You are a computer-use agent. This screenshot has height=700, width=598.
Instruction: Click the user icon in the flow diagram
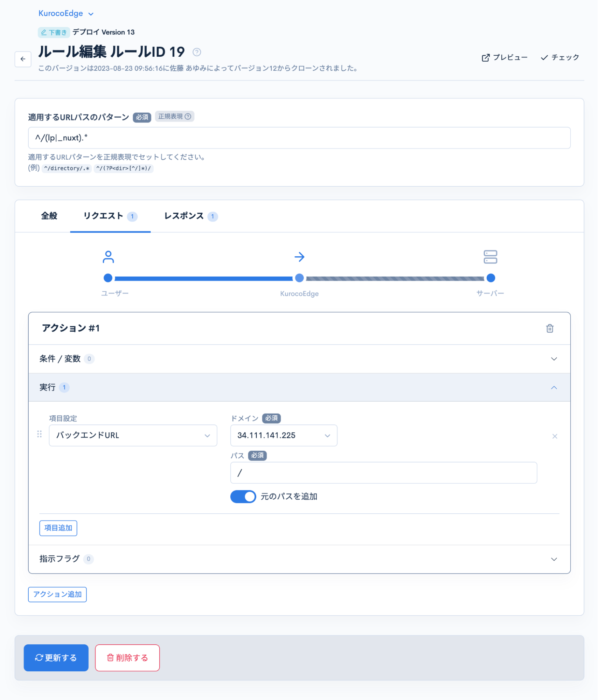[x=108, y=257]
